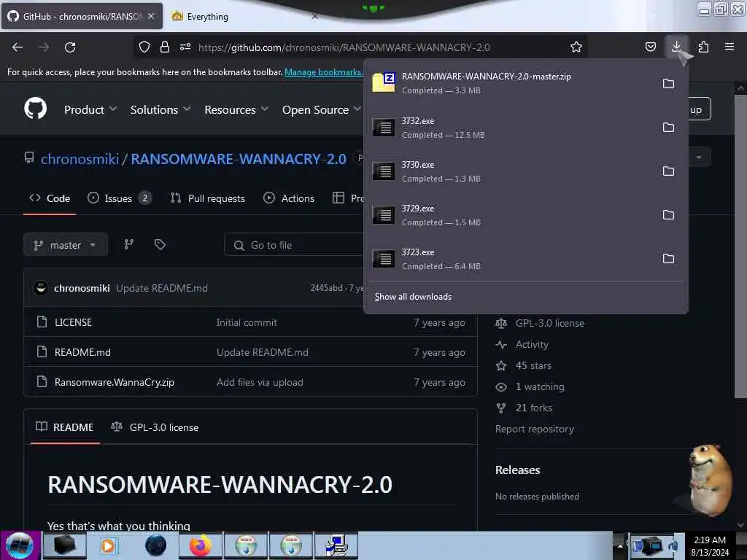Open media player taskbar icon
747x560 pixels.
(108, 545)
